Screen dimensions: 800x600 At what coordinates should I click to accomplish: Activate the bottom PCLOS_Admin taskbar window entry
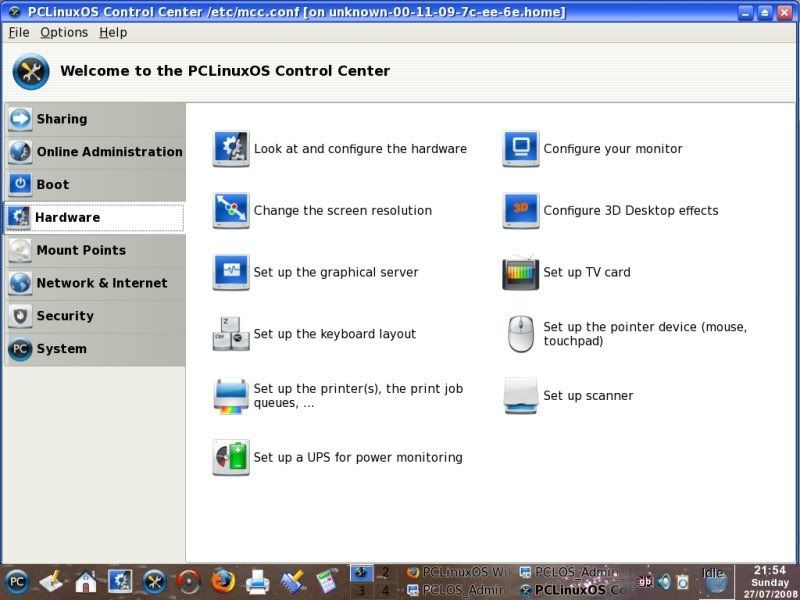point(459,591)
